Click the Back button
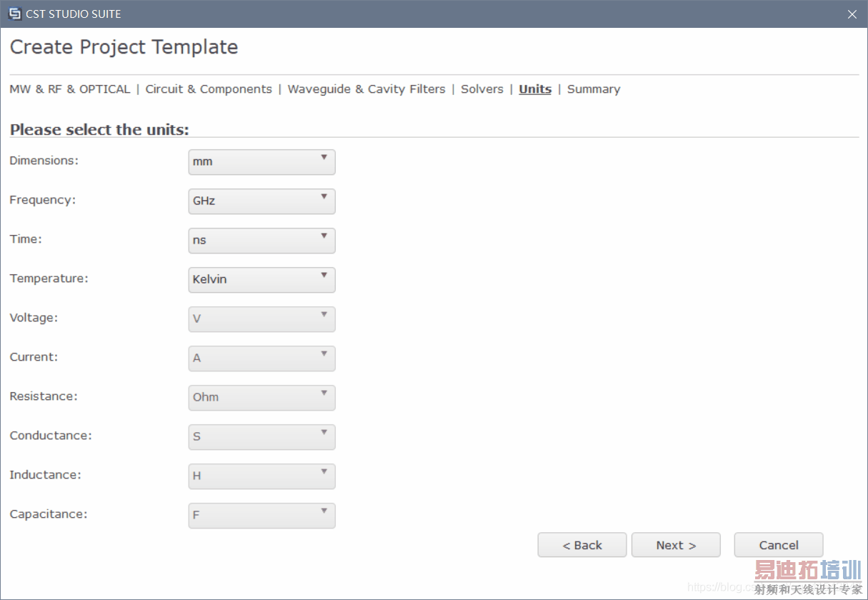Image resolution: width=868 pixels, height=600 pixels. click(x=582, y=545)
